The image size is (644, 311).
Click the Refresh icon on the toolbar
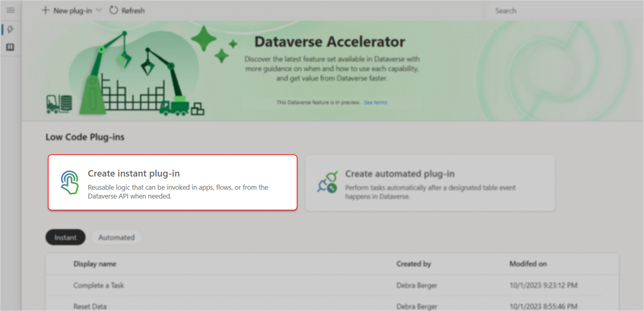point(113,10)
